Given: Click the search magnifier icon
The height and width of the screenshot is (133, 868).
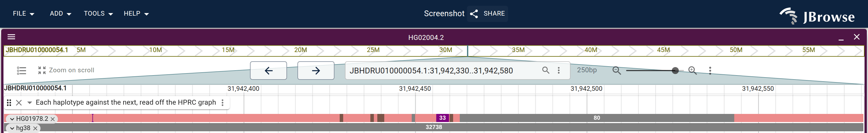Looking at the screenshot, I should (x=545, y=70).
